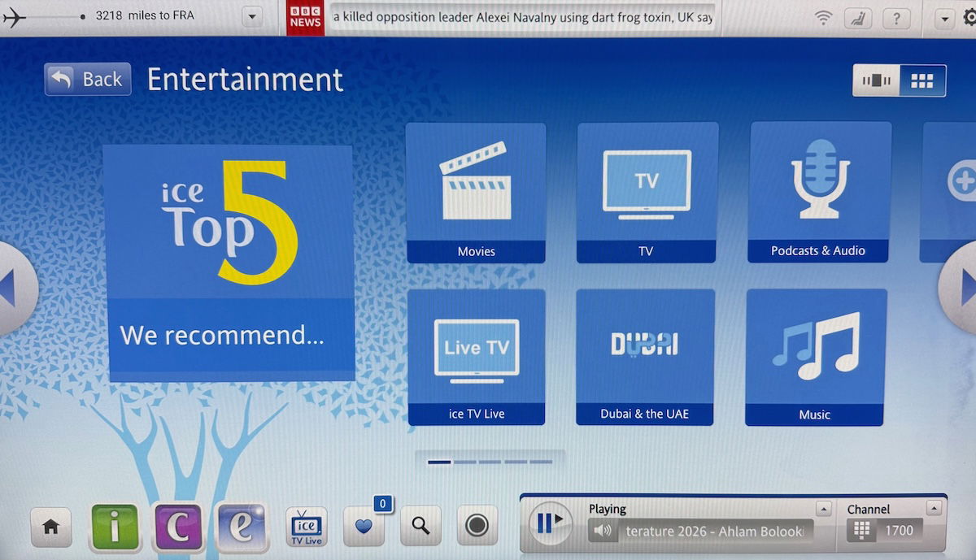
Task: Open the Music notes tile
Action: coord(815,356)
